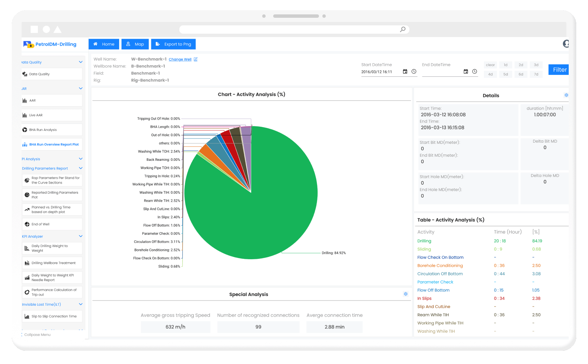Click Flow Check On Bottom row label

(440, 257)
